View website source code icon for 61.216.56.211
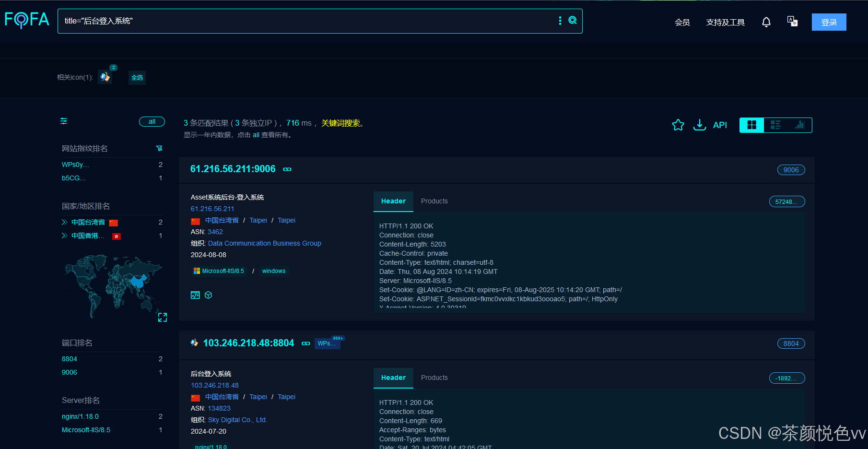 point(195,295)
